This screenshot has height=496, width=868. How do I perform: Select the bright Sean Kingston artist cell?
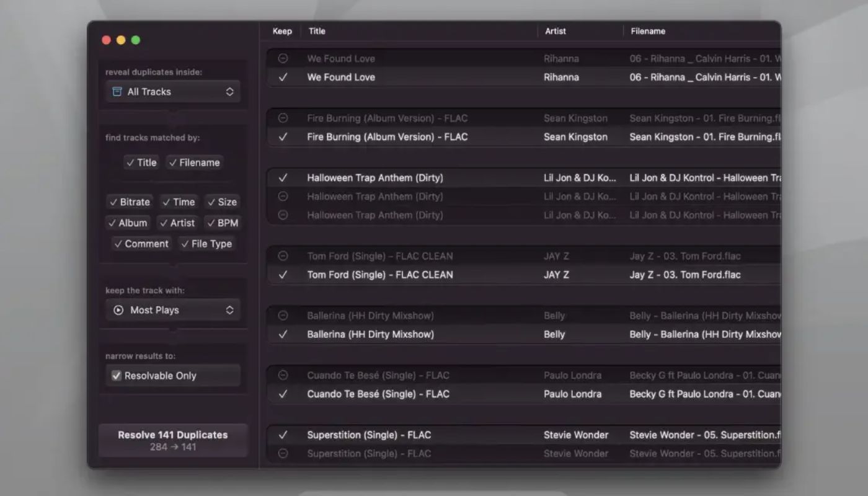pyautogui.click(x=575, y=137)
